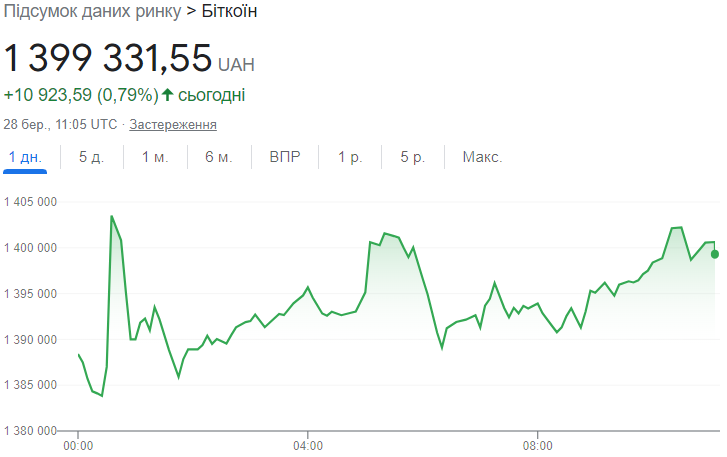The width and height of the screenshot is (727, 457).
Task: Click the 04:00 time axis label
Action: [308, 445]
